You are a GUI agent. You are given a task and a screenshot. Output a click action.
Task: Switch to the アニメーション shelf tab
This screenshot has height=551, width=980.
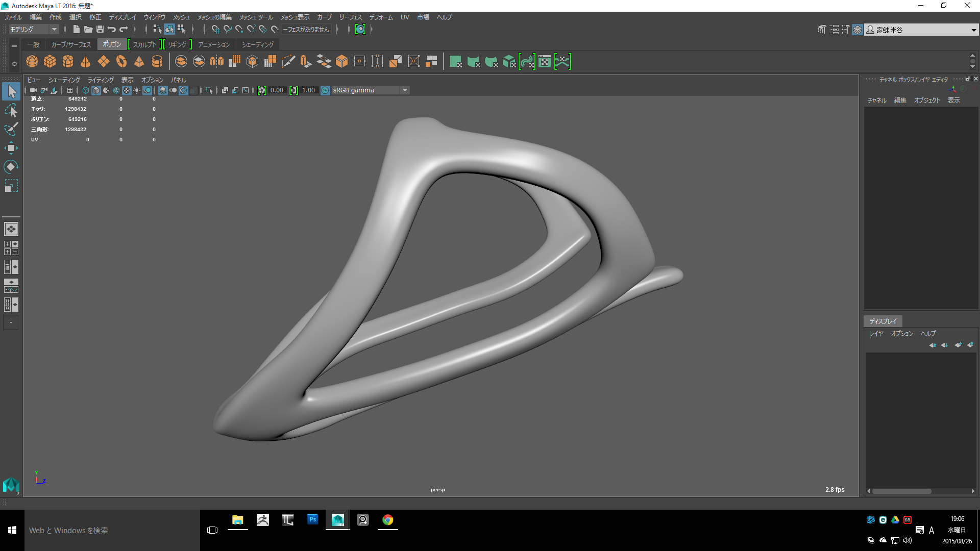(x=214, y=45)
